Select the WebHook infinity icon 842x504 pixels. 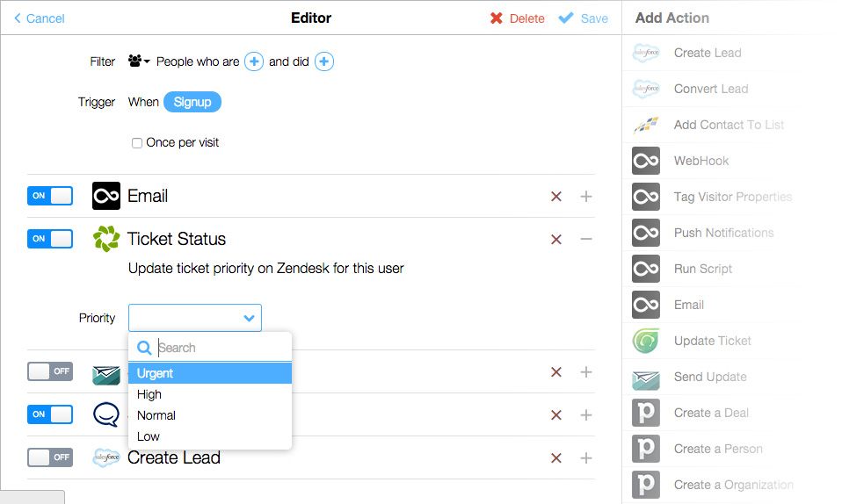point(646,161)
